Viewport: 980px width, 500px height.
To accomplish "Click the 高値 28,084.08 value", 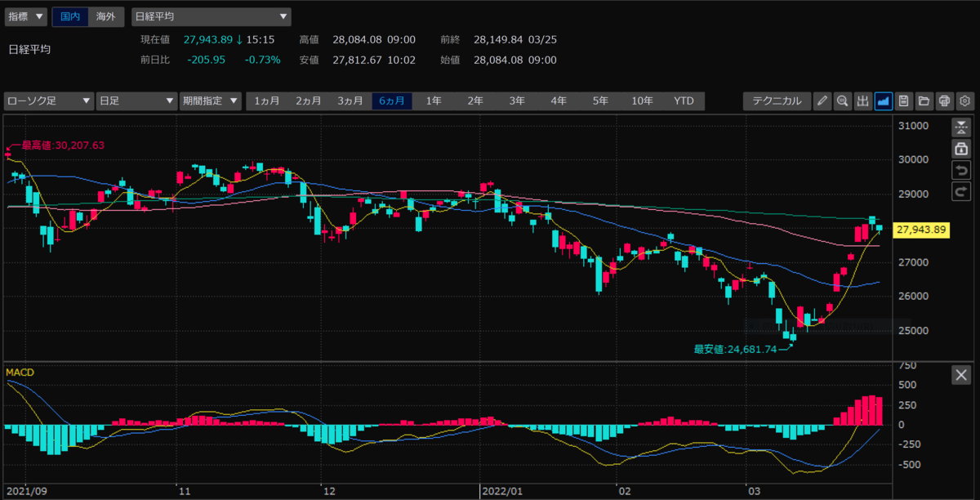I will tap(358, 39).
